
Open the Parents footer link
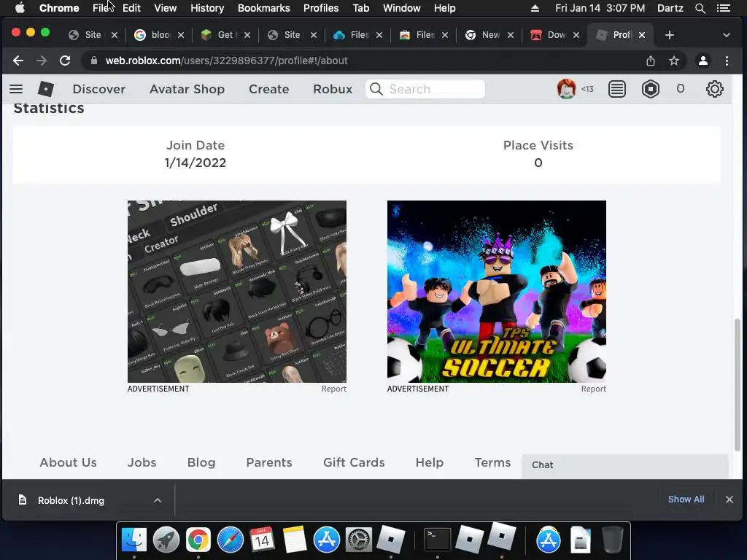click(x=269, y=462)
